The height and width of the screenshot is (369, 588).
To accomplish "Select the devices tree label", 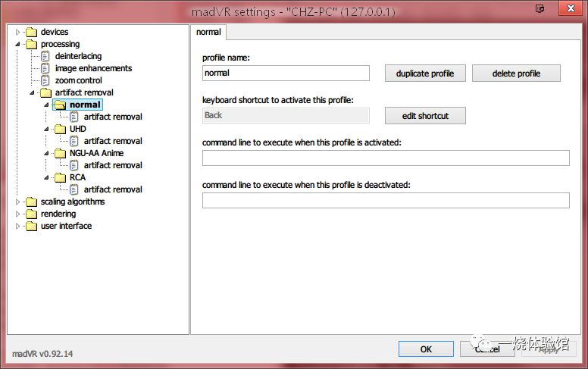I will pyautogui.click(x=55, y=32).
